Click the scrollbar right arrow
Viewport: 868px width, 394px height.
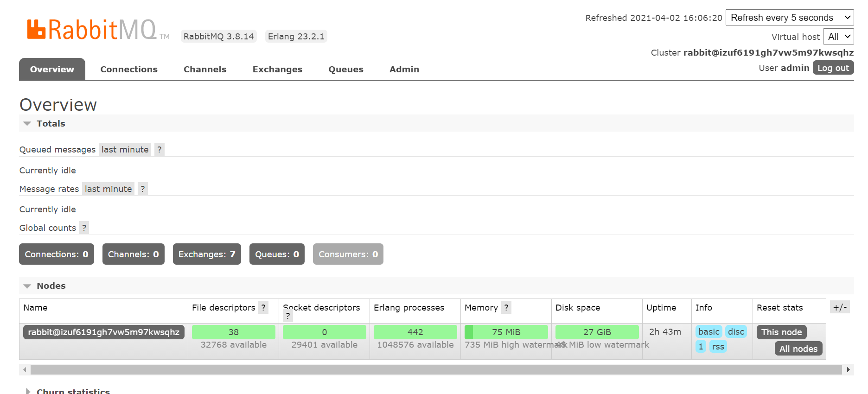click(849, 369)
